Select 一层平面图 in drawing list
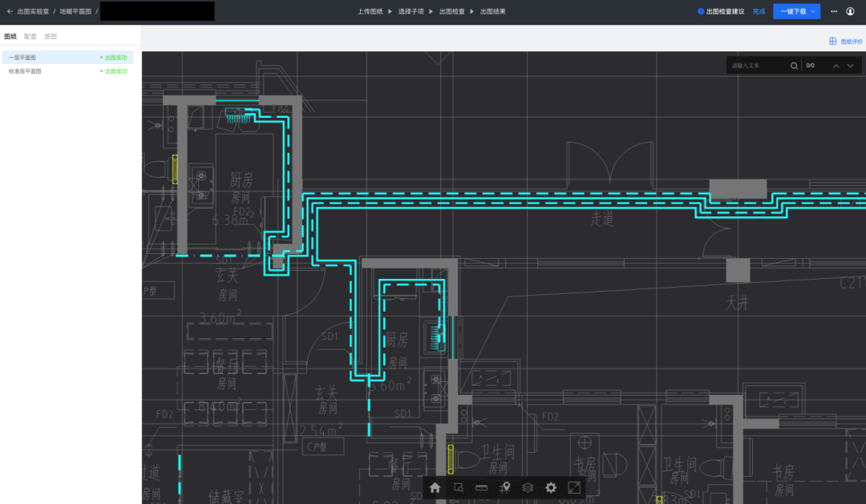Image resolution: width=866 pixels, height=504 pixels. (68, 58)
